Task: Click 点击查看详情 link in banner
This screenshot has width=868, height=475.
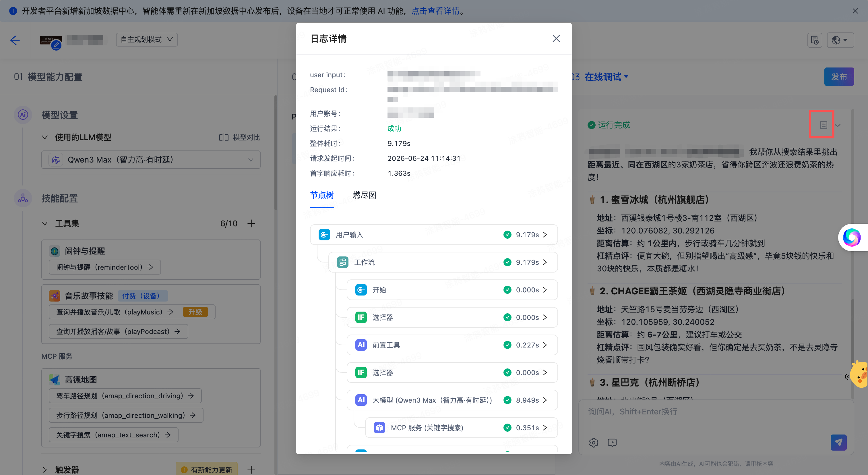Action: click(x=435, y=11)
